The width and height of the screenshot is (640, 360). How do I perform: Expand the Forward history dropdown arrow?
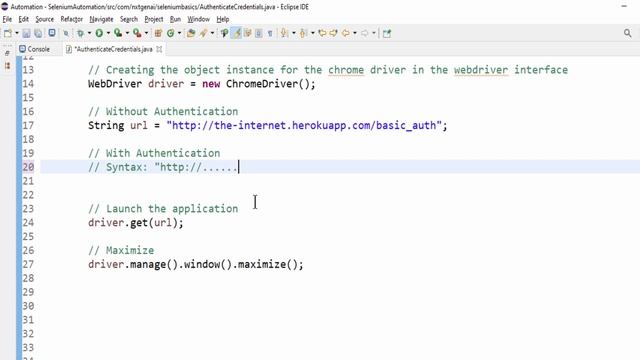[x=373, y=33]
